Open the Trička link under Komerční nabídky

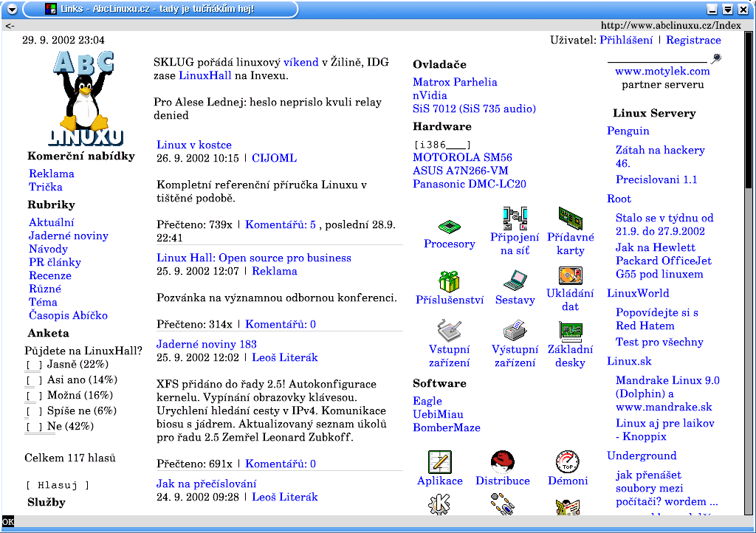point(45,187)
